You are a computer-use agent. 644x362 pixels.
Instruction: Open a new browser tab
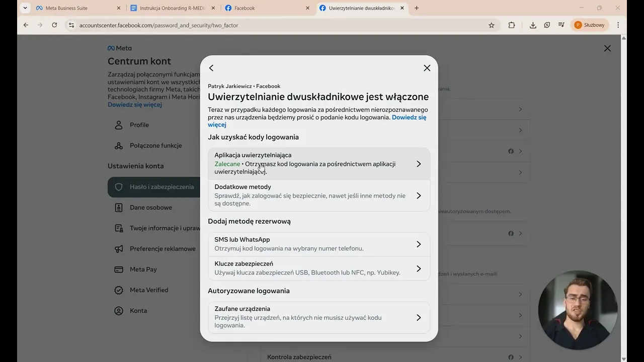click(x=416, y=8)
